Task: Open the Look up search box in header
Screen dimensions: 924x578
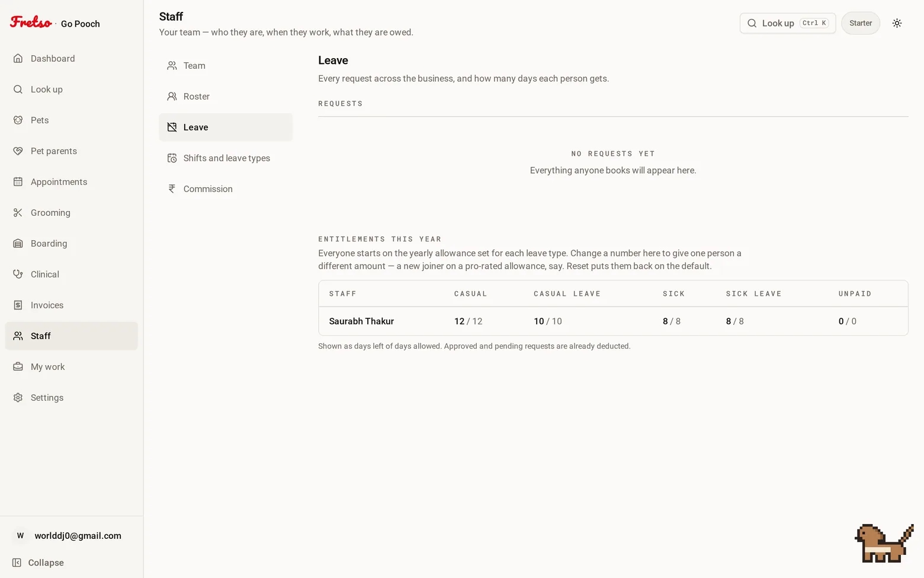Action: tap(788, 23)
